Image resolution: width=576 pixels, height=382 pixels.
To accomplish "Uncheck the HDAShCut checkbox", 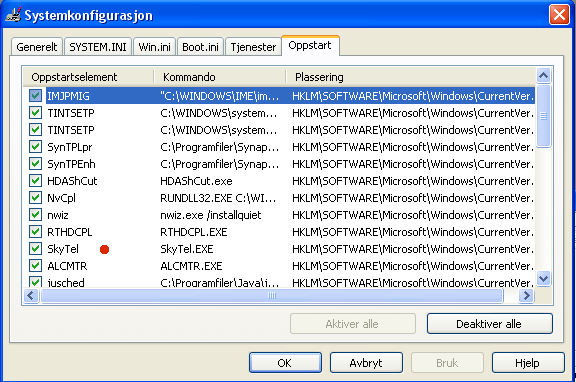I will pos(35,181).
